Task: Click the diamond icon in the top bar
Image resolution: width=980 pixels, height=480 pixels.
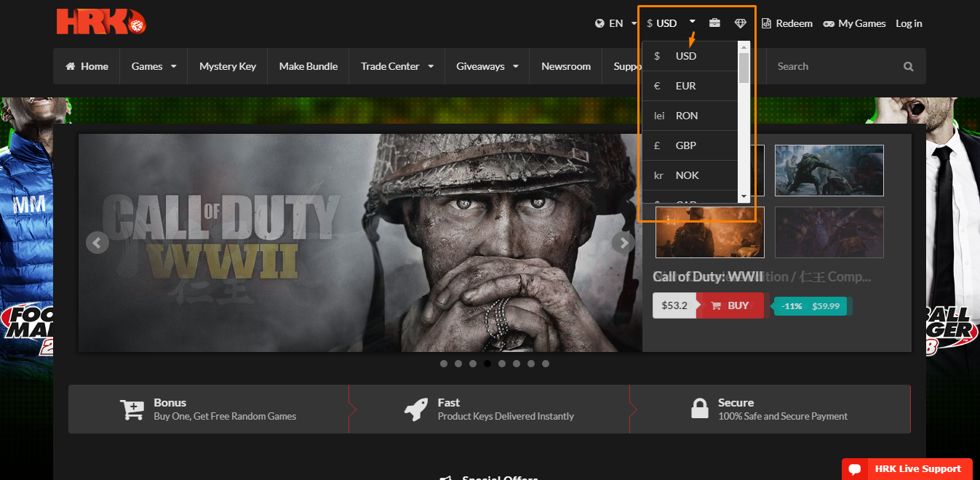Action: tap(740, 23)
